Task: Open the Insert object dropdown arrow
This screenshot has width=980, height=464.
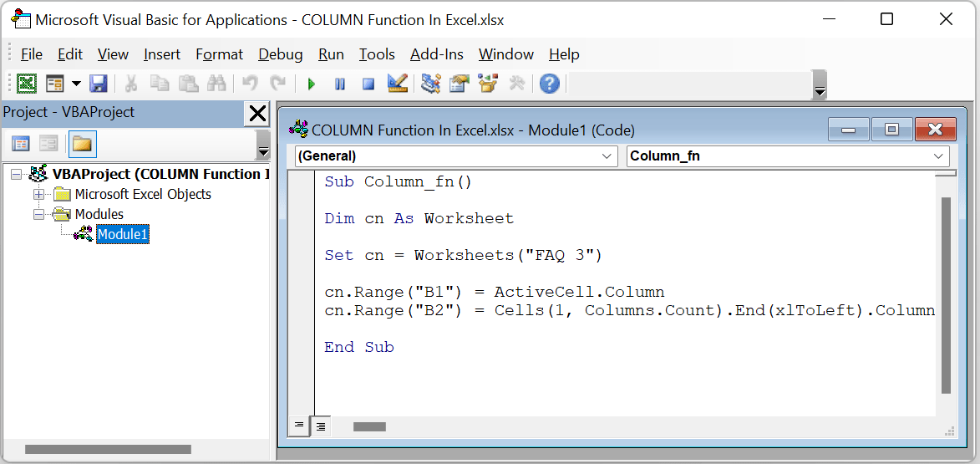Action: [x=76, y=83]
